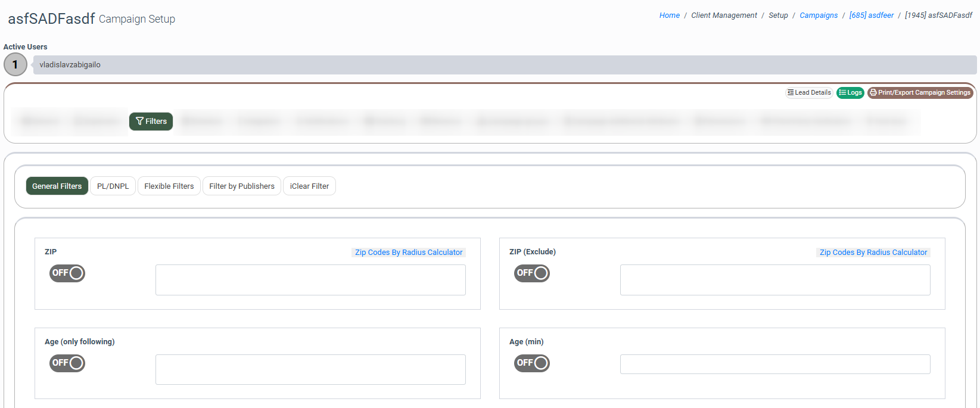Click the Filters funnel tab

(151, 122)
